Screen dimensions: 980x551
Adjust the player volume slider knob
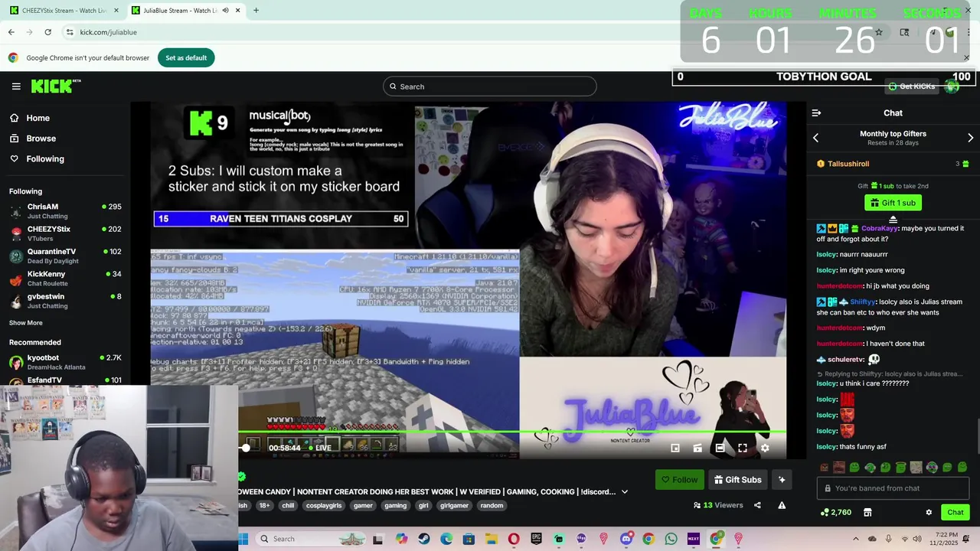tap(246, 448)
